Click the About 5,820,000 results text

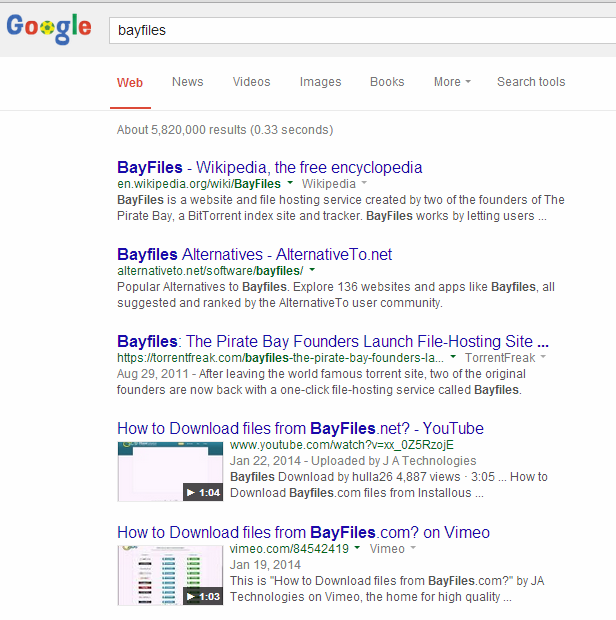point(225,130)
